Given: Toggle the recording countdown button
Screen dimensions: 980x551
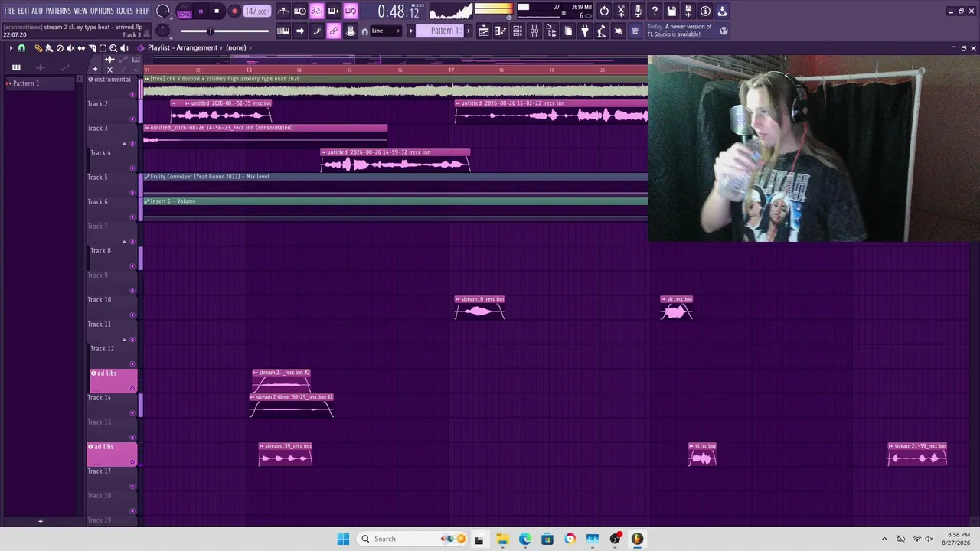Looking at the screenshot, I should (317, 11).
